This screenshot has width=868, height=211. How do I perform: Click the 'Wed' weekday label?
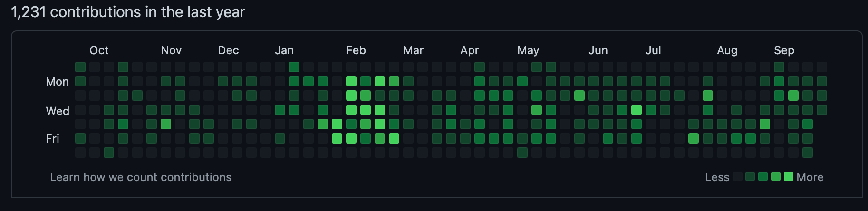58,111
